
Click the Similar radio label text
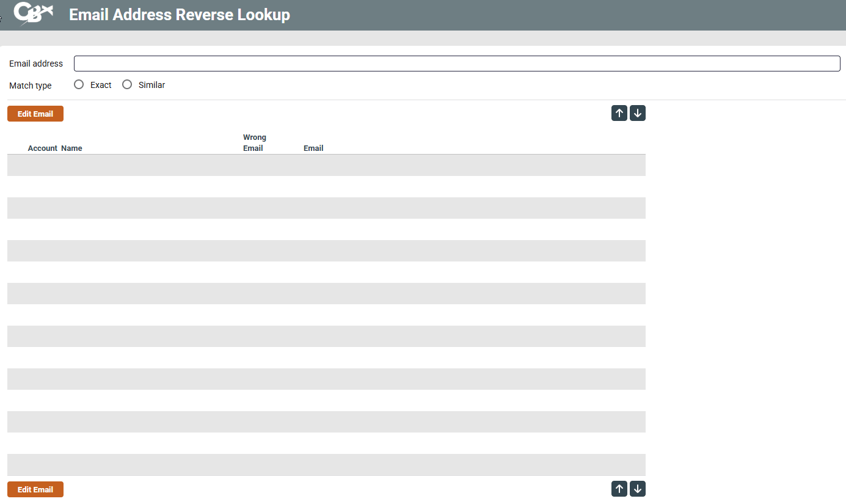point(151,85)
